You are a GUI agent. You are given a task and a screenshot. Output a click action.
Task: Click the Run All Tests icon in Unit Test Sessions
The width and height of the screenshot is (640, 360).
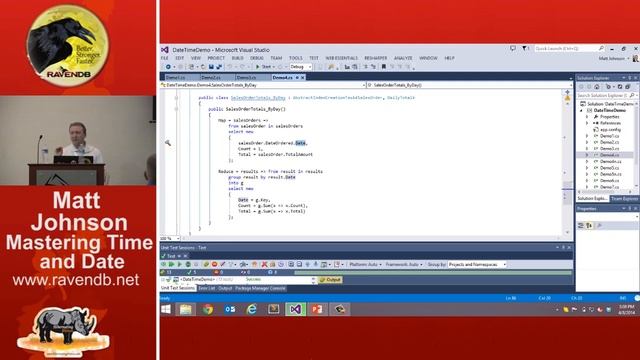click(172, 264)
